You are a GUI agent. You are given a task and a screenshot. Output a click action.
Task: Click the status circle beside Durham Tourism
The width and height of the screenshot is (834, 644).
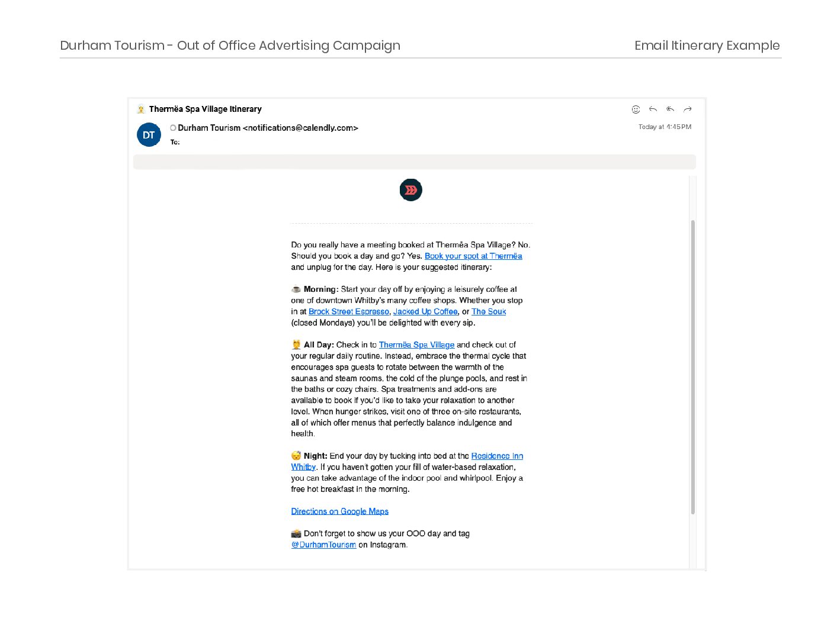point(173,128)
